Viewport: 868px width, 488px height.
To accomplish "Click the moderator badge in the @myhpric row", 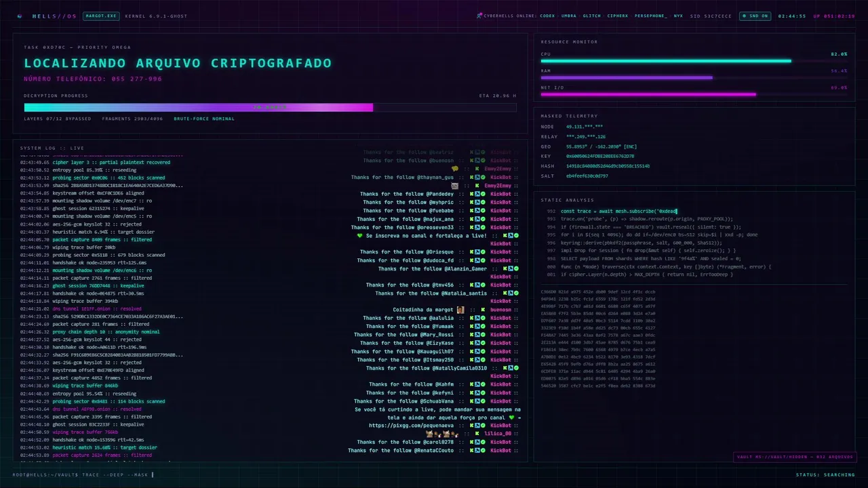I will tap(477, 202).
